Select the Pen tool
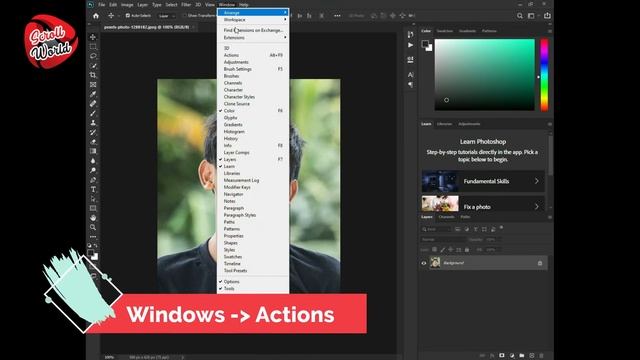 click(x=93, y=180)
